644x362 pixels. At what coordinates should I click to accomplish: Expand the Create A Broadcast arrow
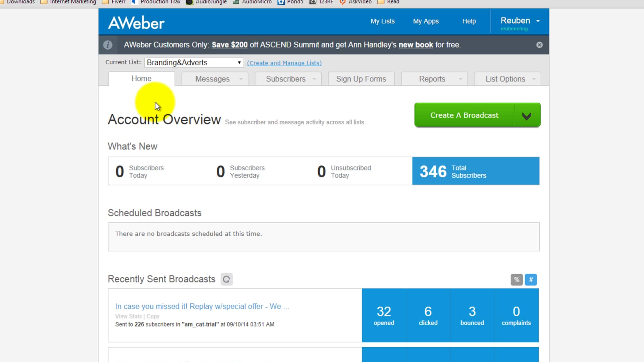click(x=527, y=115)
